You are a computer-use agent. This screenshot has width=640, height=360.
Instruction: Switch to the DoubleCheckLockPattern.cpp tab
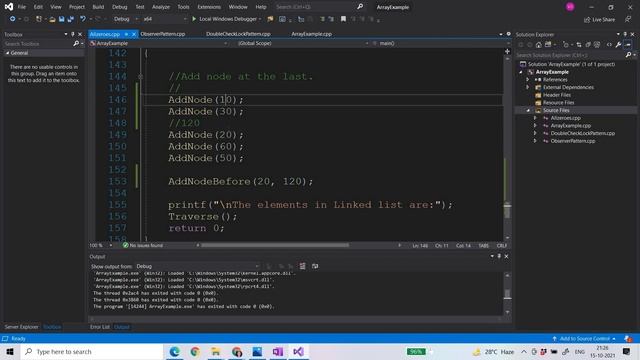coord(238,34)
